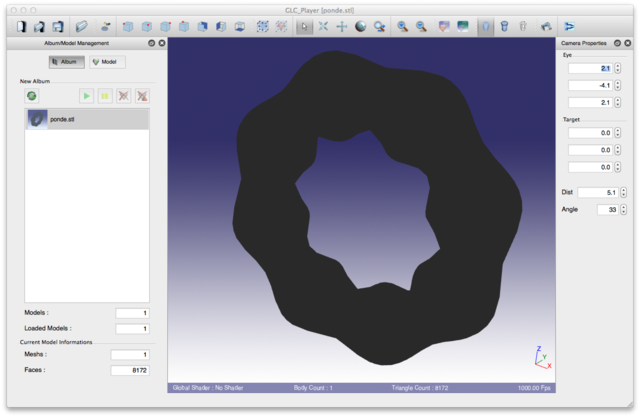This screenshot has height=417, width=640.
Task: Click the Zoom Out magnifier icon
Action: pos(421,27)
